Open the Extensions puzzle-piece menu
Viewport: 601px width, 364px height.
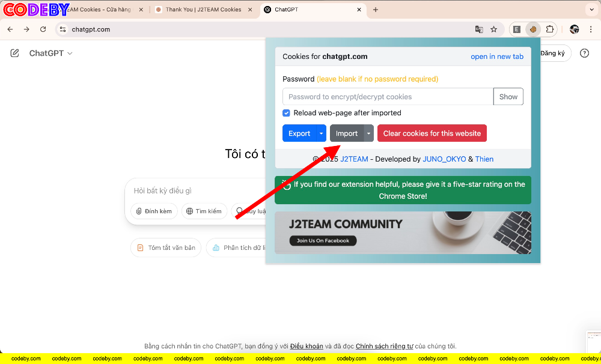tap(550, 29)
